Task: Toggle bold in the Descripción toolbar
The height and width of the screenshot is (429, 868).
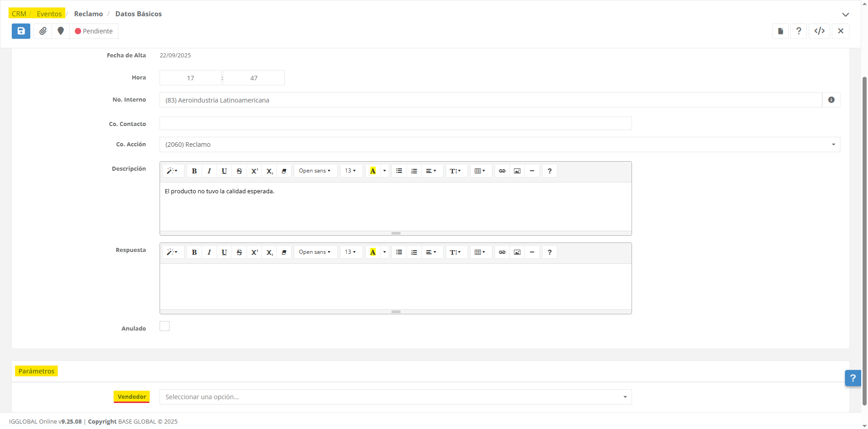Action: coord(194,171)
